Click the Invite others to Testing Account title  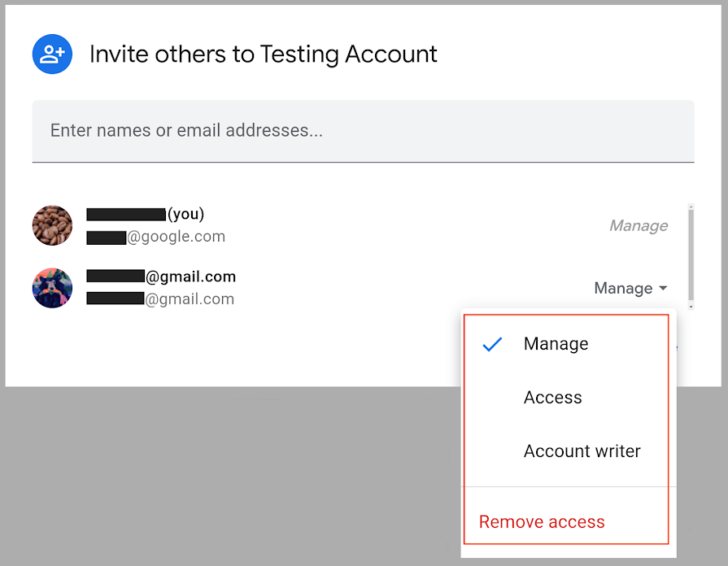264,54
